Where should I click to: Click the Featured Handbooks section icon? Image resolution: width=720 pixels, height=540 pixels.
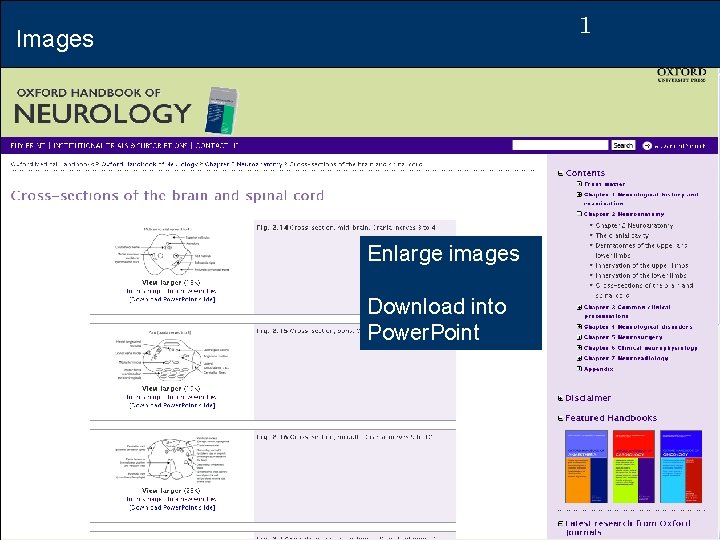click(x=560, y=418)
